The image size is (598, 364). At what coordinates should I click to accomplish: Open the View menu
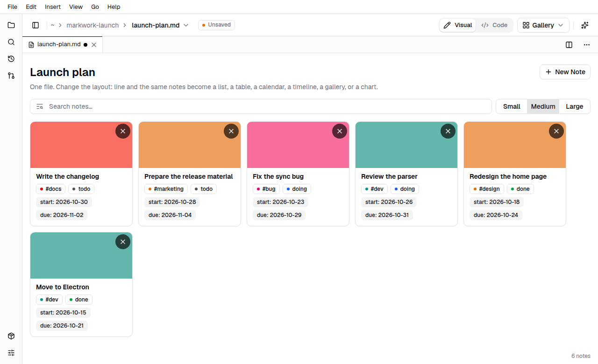click(x=76, y=7)
